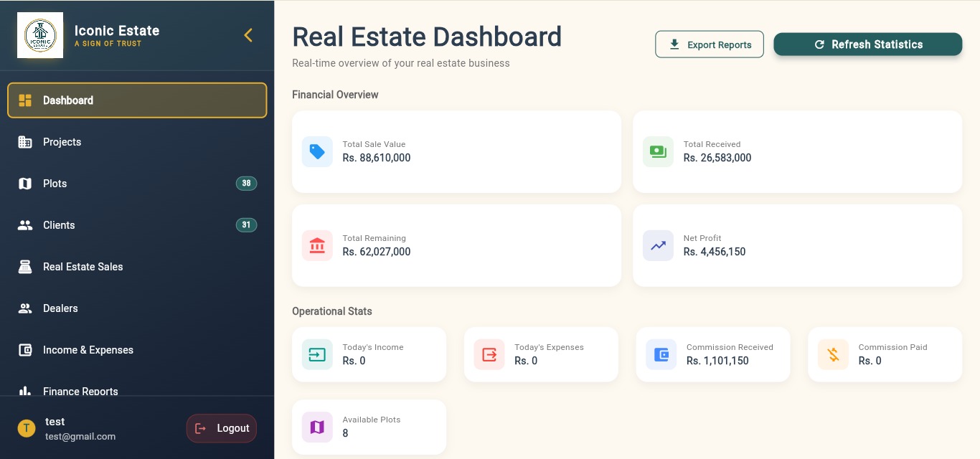Click the Total Sale Value amount Rs. 88,610,000
This screenshot has width=980, height=459.
pyautogui.click(x=377, y=158)
